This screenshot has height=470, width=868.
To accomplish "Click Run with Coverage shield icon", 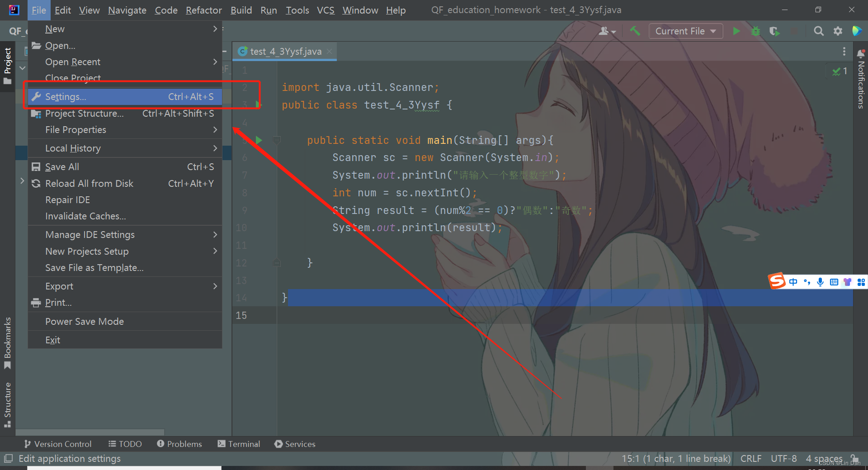I will (x=774, y=31).
